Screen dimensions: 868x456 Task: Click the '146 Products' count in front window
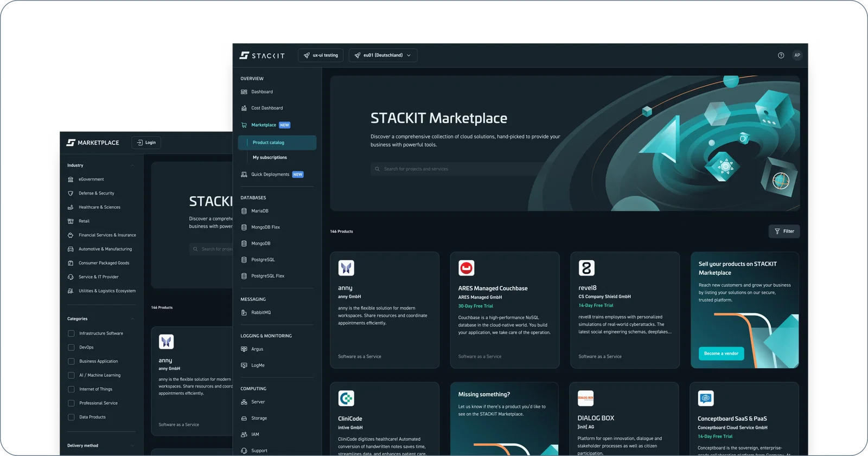pos(342,232)
